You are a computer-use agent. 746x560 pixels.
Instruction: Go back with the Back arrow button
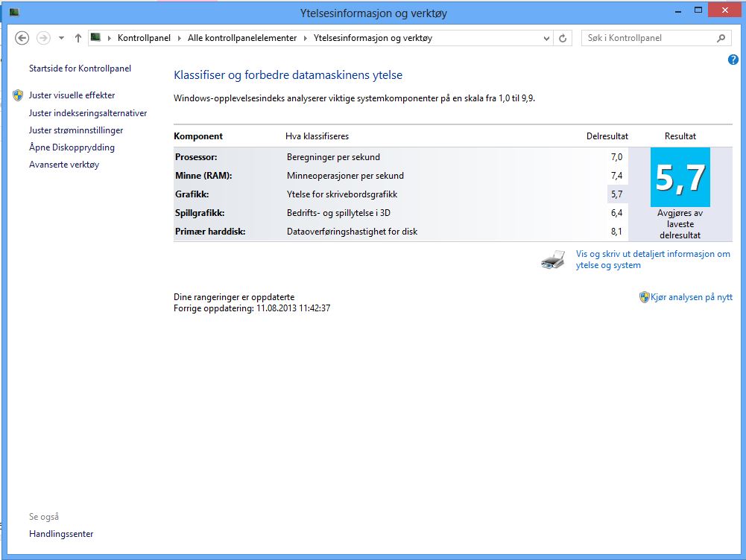click(x=22, y=38)
